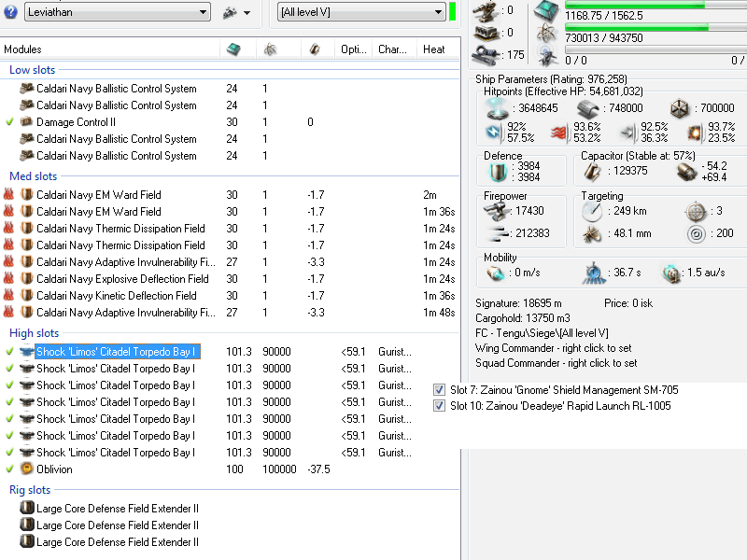
Task: Open the Leviathan ship dropdown
Action: tap(203, 12)
